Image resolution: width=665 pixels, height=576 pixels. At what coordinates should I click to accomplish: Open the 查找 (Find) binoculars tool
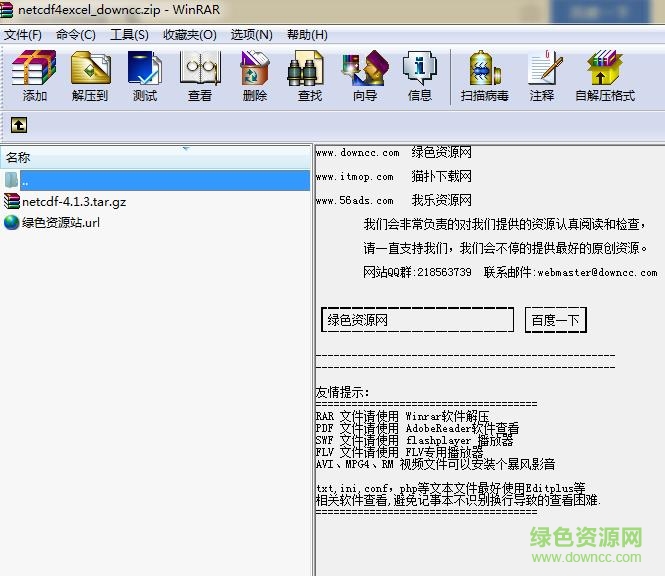click(x=309, y=76)
